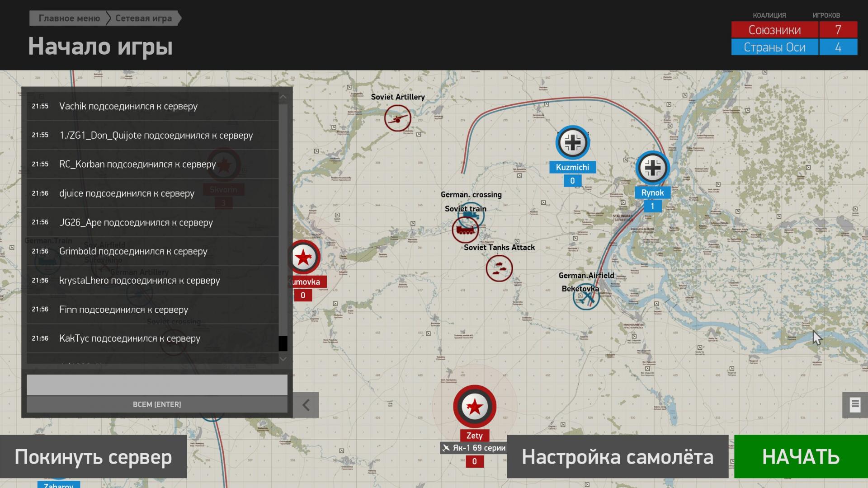Click the RC_Korban connected chat message
This screenshot has width=868, height=488.
[x=152, y=164]
